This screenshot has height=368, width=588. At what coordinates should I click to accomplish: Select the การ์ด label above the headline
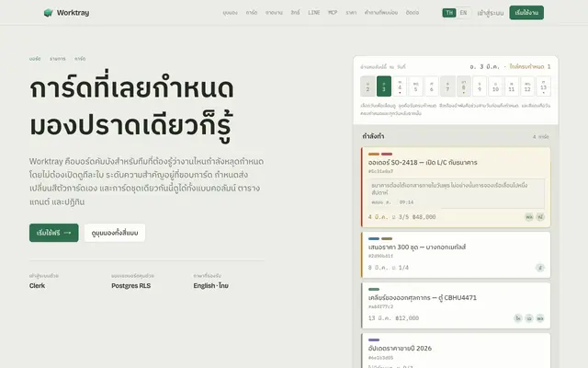click(80, 59)
